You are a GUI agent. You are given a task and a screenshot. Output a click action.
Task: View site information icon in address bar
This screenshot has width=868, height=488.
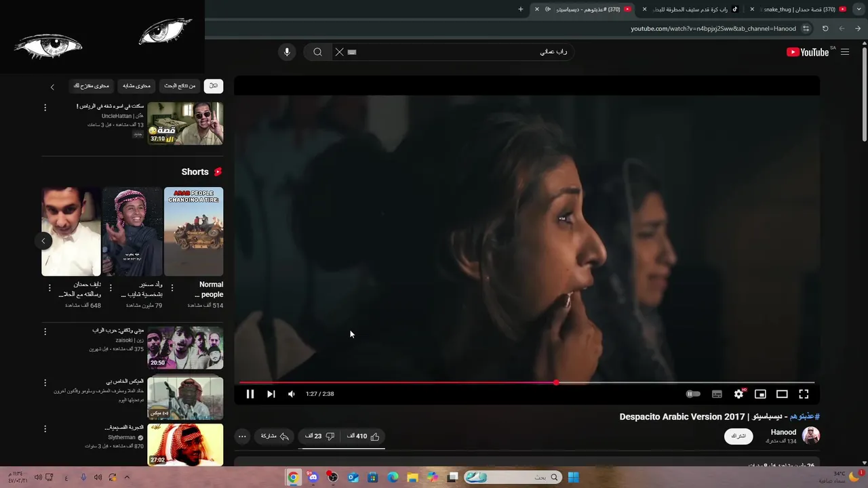806,28
